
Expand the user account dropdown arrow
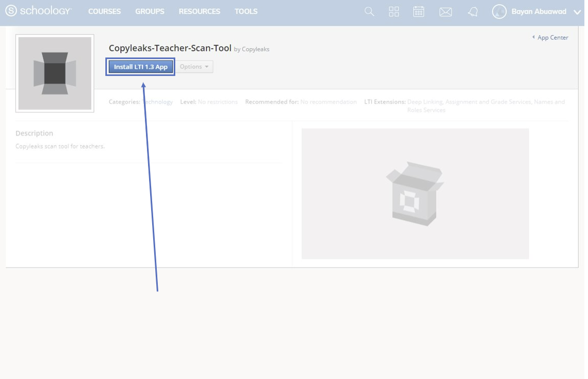(577, 12)
